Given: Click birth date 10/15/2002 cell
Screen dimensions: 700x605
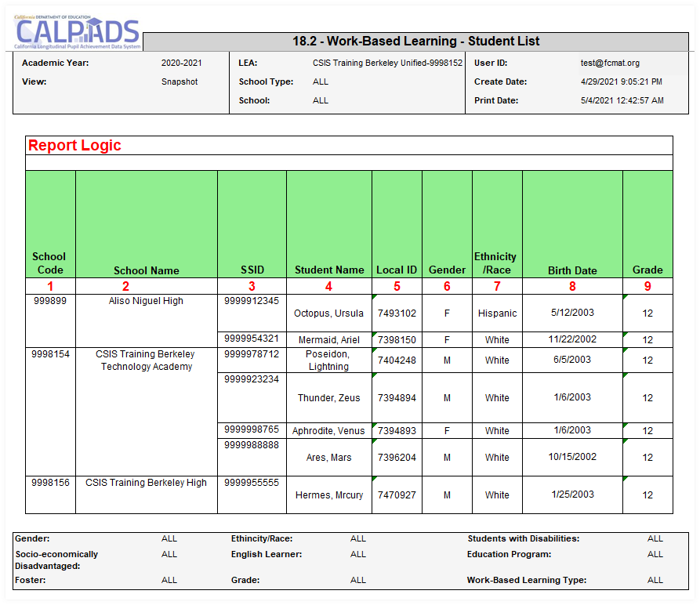Looking at the screenshot, I should [x=572, y=457].
